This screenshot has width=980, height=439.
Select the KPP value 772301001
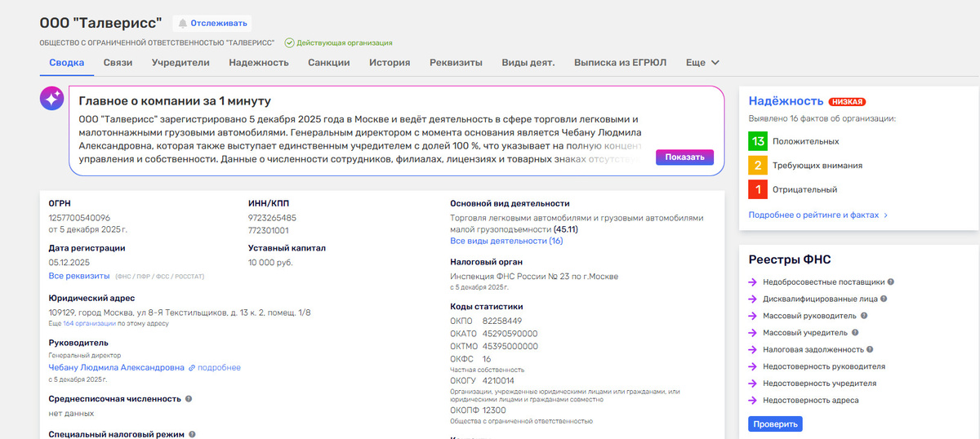[269, 230]
